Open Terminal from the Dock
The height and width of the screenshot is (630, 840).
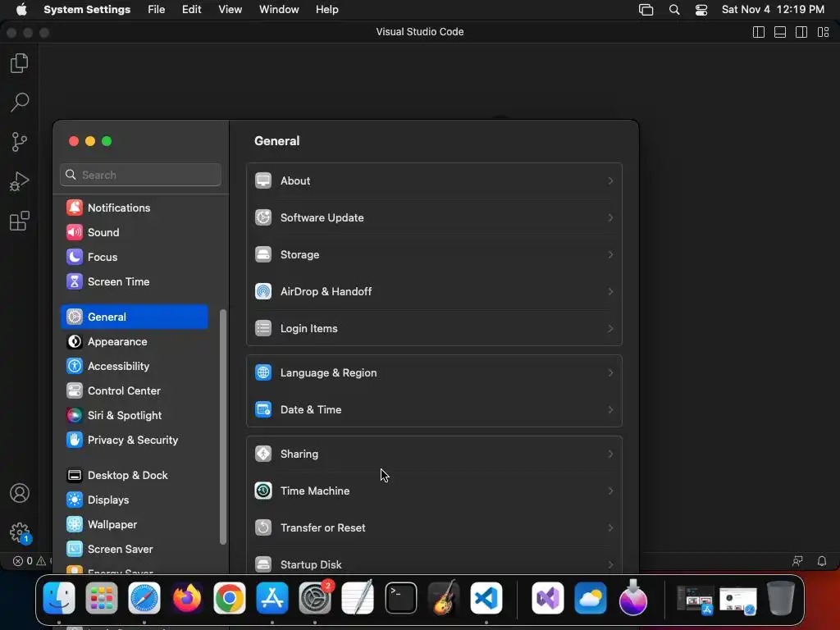[400, 598]
